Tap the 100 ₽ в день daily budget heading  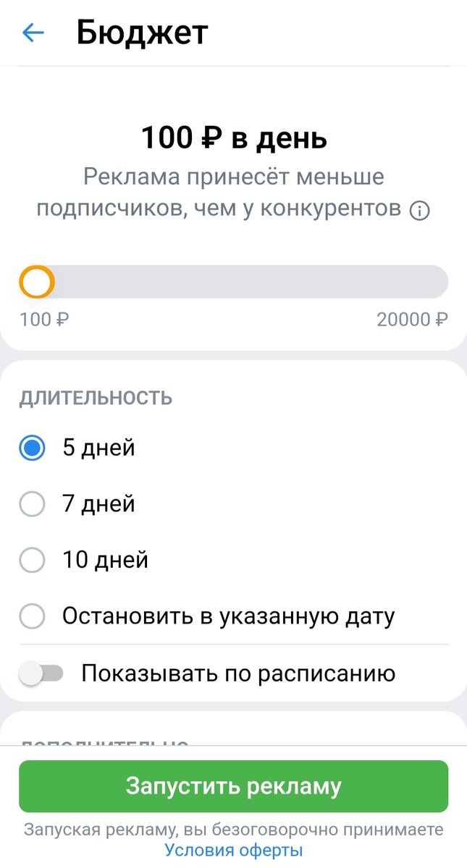[x=233, y=137]
